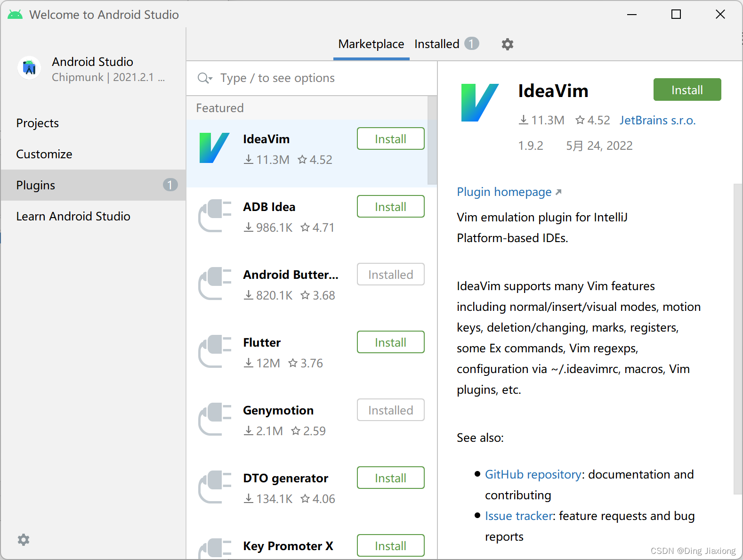Click the Genymotion plugin icon
This screenshot has width=743, height=560.
tap(215, 419)
